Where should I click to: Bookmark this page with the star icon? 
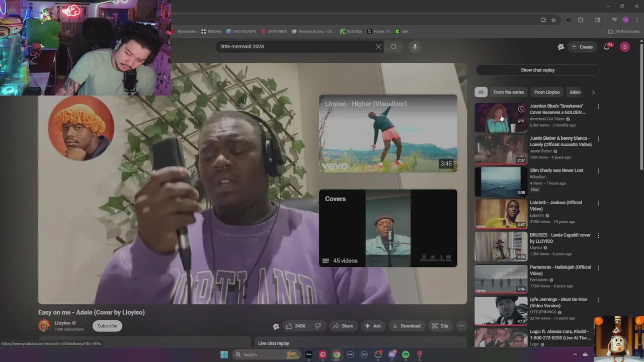coord(553,20)
